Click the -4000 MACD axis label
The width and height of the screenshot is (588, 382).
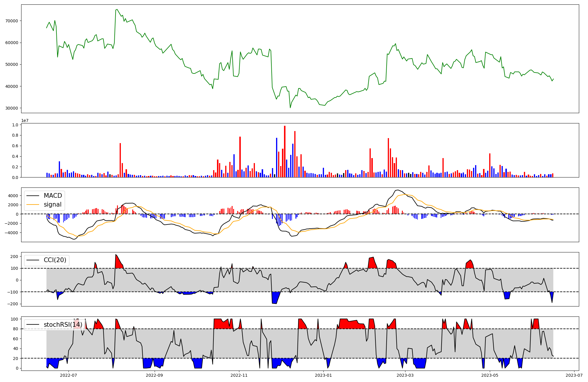point(12,233)
